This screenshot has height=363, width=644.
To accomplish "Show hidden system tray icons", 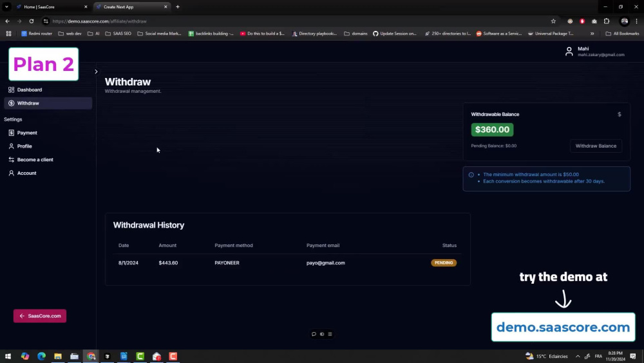I will pos(578,357).
